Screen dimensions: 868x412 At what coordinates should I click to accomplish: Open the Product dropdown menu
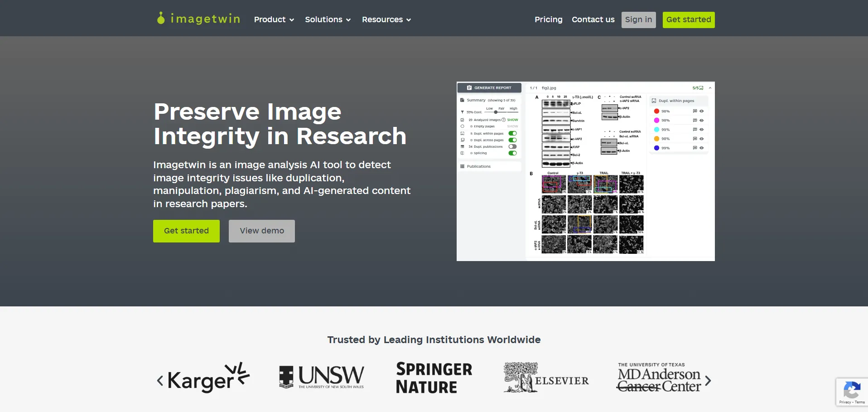pos(274,19)
